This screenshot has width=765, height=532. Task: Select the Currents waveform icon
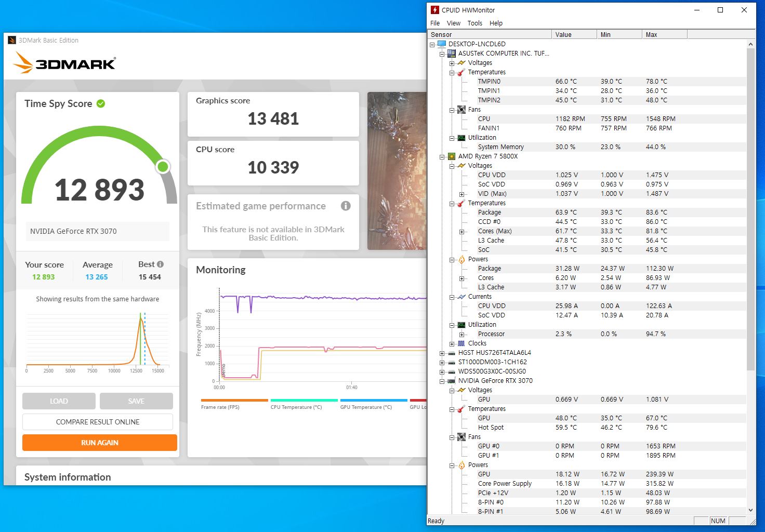coord(461,297)
